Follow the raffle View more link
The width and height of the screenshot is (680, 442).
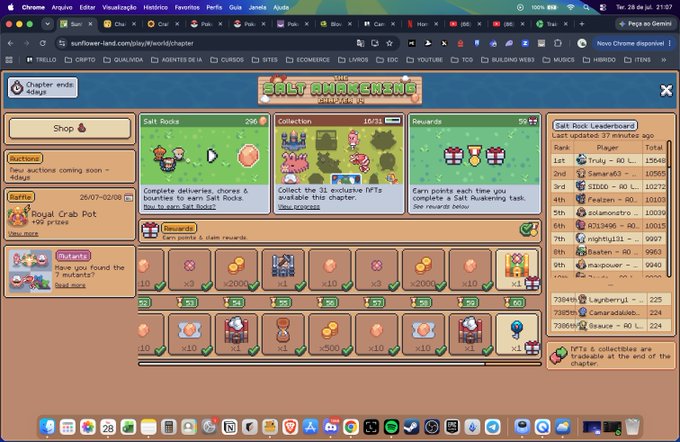pos(23,233)
